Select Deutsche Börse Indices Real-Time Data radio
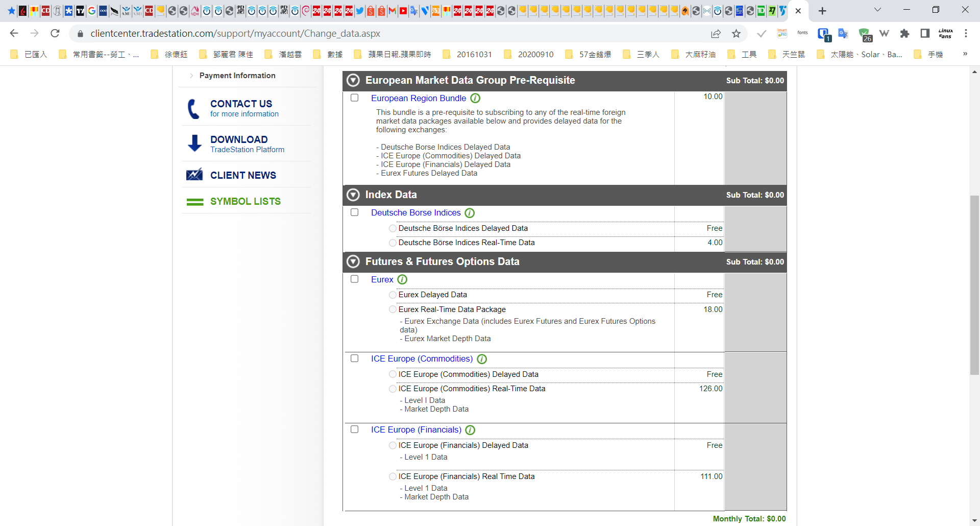The width and height of the screenshot is (980, 526). coord(393,243)
